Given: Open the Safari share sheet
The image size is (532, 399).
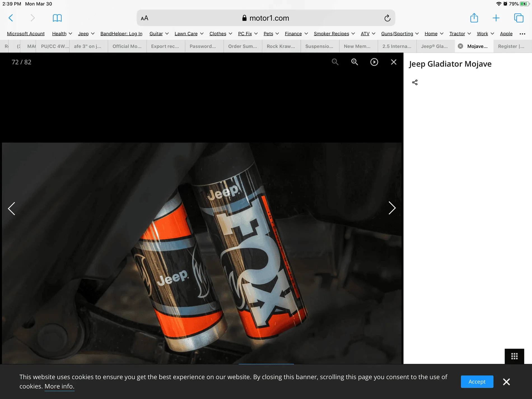Looking at the screenshot, I should click(x=474, y=18).
